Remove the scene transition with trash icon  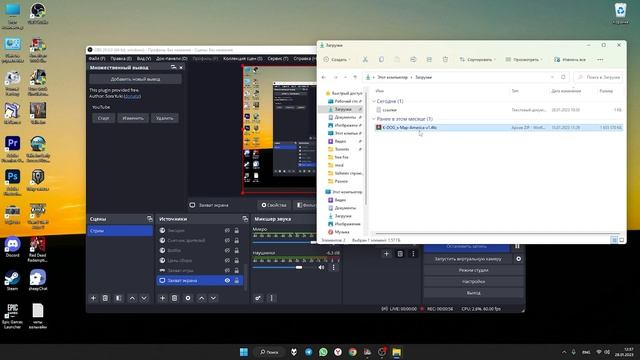click(400, 254)
